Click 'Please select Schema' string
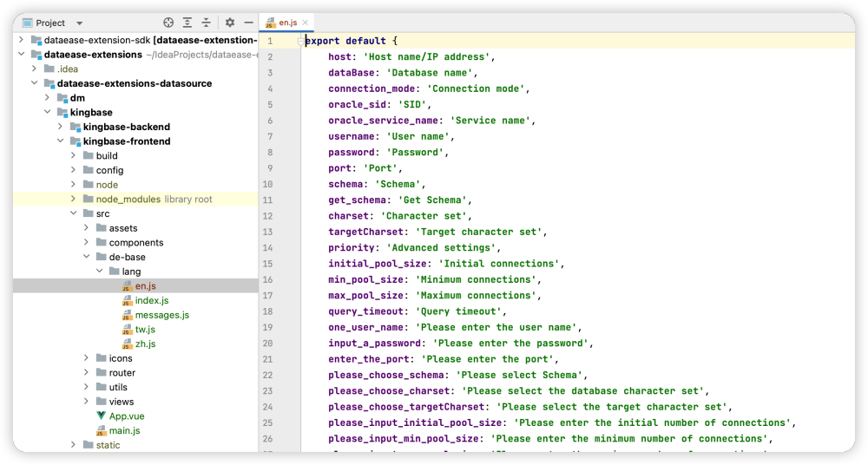 (519, 375)
